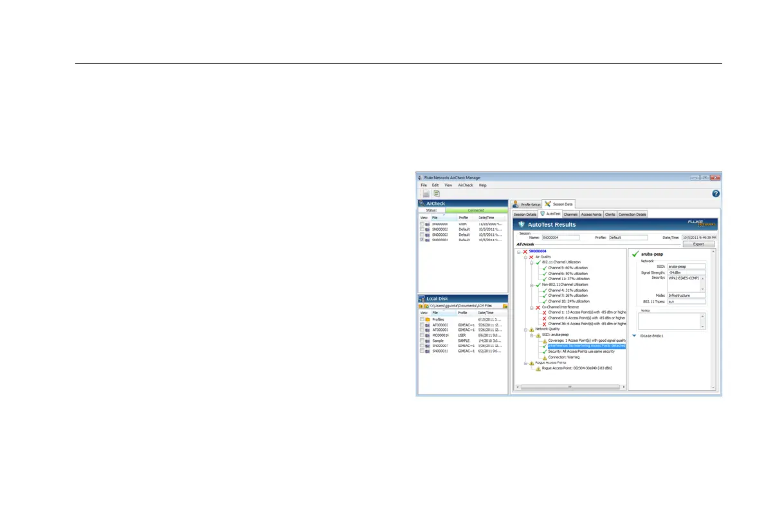Sort AirCheck list by Date/Time column header
This screenshot has width=764, height=532.
[x=491, y=218]
